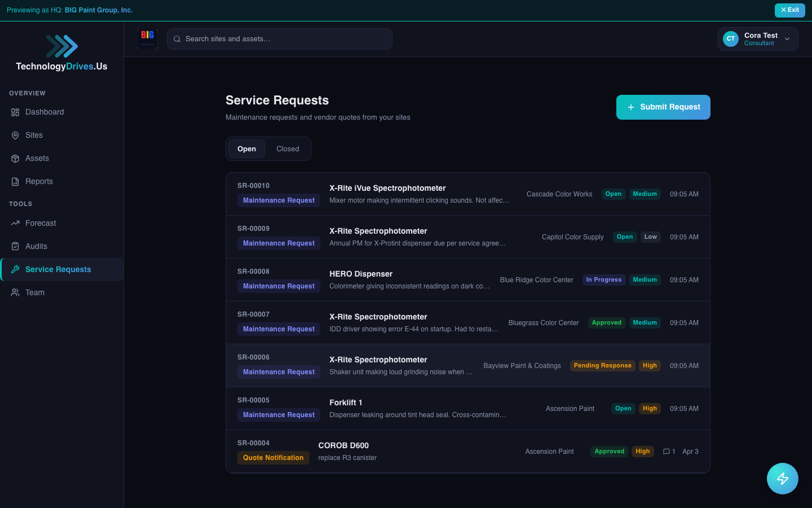Screen dimensions: 812x508
Task: Select the Open requests tab
Action: (246, 149)
